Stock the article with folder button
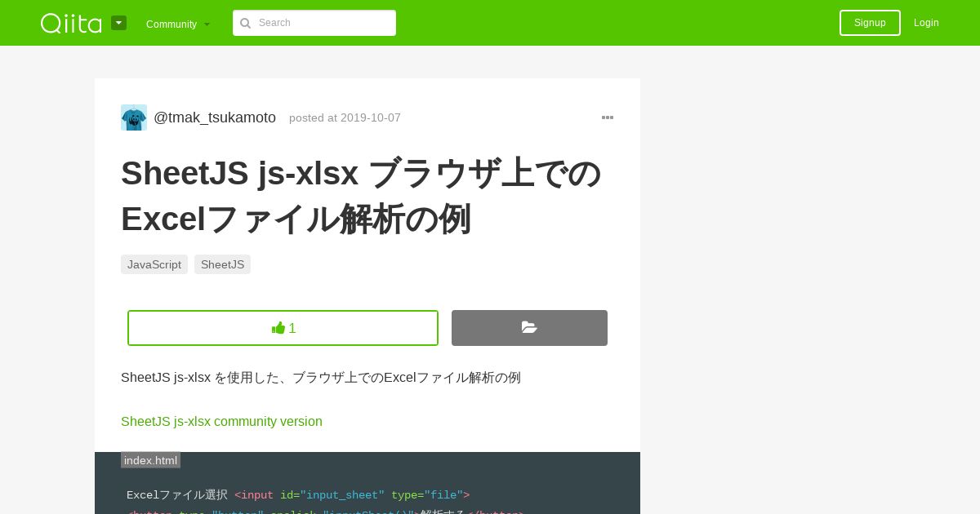Image resolution: width=980 pixels, height=514 pixels. [529, 328]
